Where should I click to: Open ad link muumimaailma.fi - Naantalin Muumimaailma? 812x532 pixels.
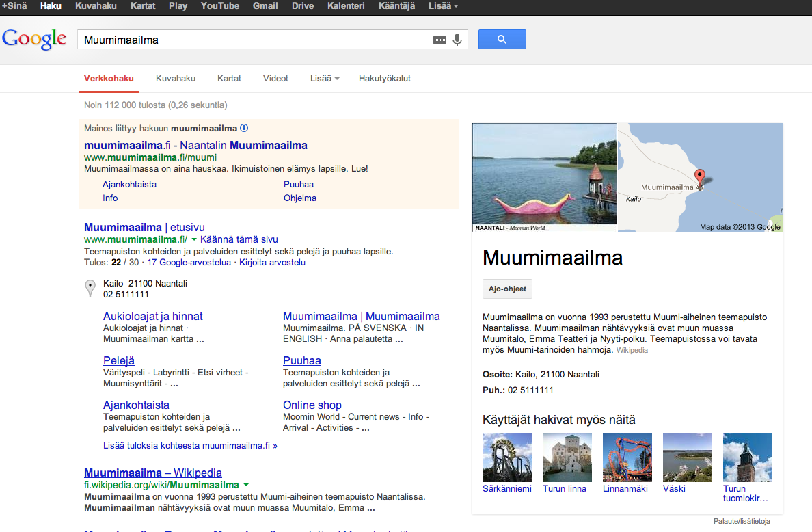[x=195, y=145]
